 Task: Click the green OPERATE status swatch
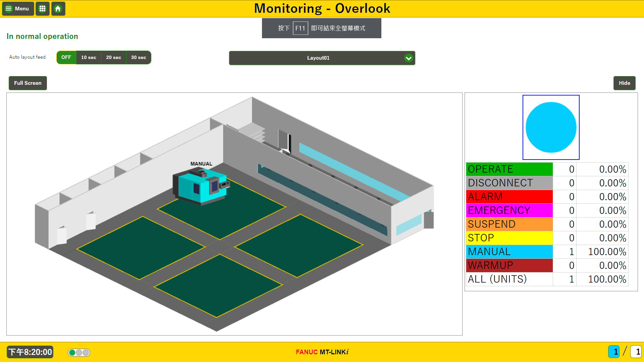pyautogui.click(x=509, y=169)
